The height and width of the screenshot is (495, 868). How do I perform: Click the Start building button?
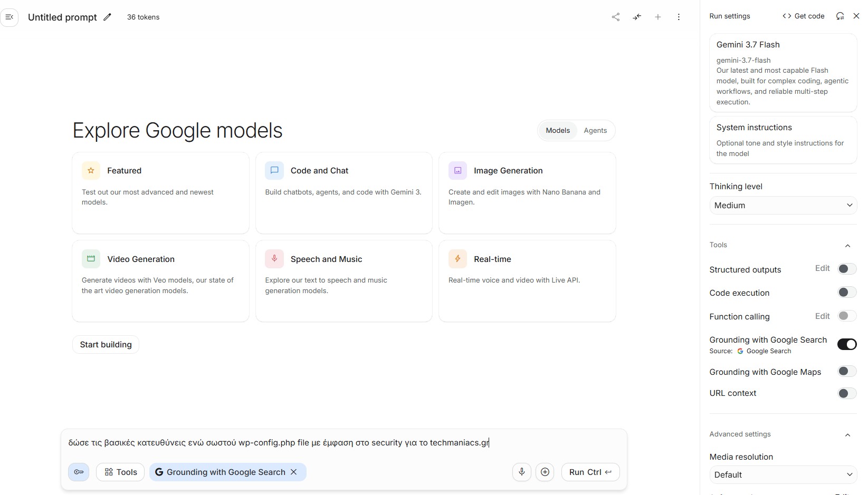pyautogui.click(x=106, y=345)
